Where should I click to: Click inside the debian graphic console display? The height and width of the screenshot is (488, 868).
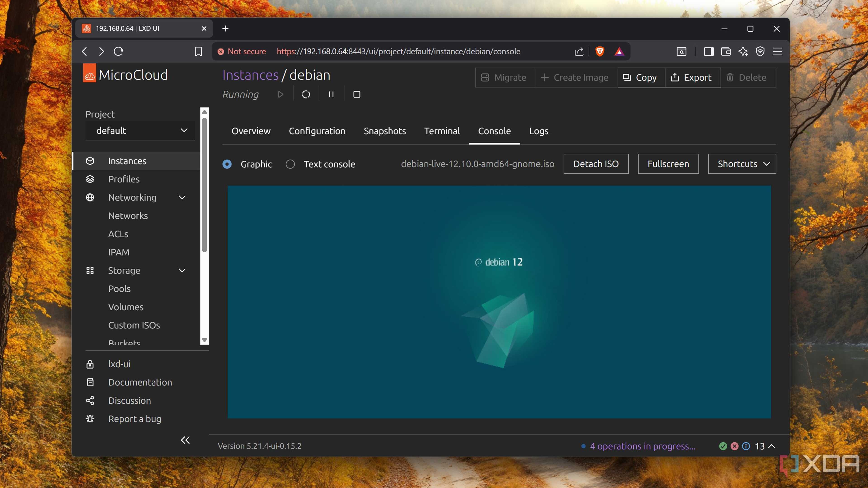(x=499, y=302)
